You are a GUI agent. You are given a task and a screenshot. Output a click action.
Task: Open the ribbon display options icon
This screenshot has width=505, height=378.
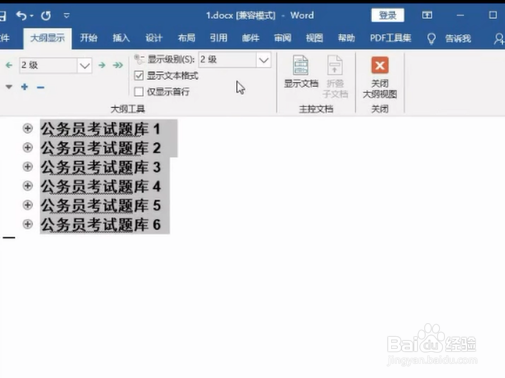(x=427, y=15)
